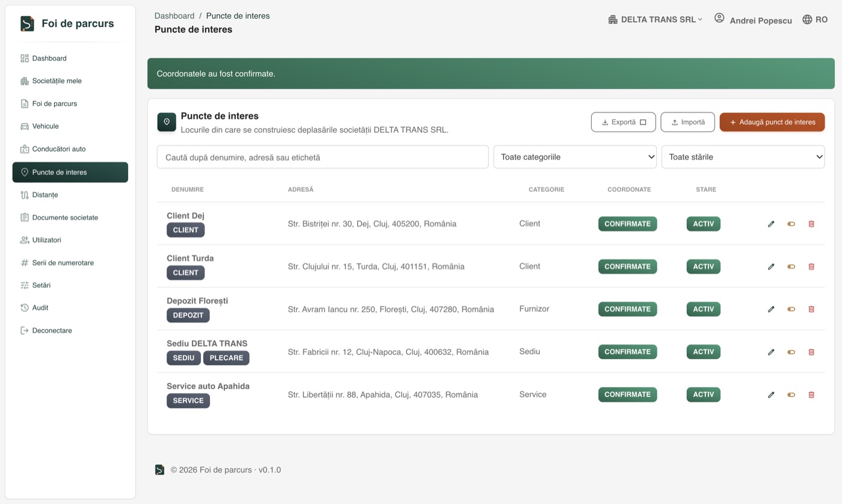Edit the Service auto Apahida entry

[x=771, y=395]
